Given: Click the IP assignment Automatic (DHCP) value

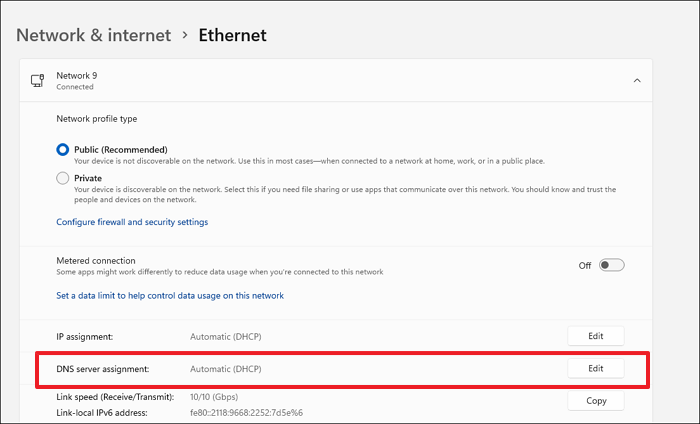Looking at the screenshot, I should tap(226, 337).
